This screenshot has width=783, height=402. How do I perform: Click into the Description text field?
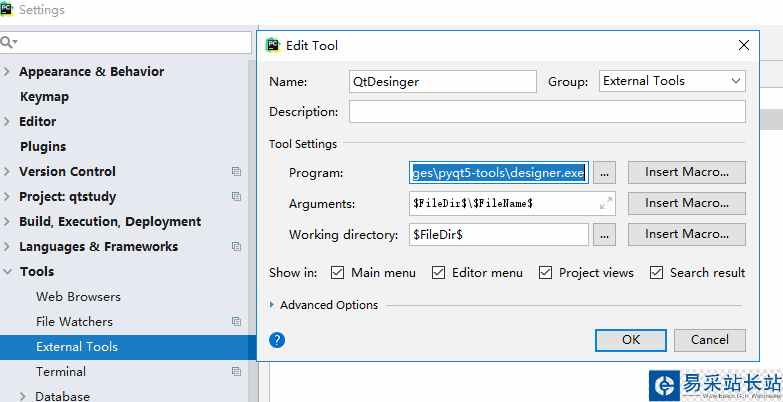click(x=546, y=112)
